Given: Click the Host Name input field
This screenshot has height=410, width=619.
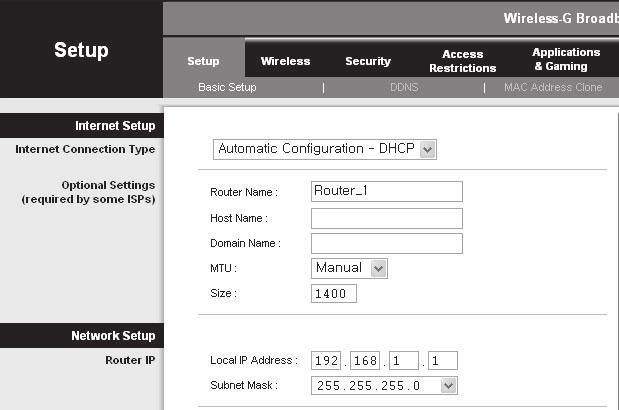Looking at the screenshot, I should [x=386, y=219].
